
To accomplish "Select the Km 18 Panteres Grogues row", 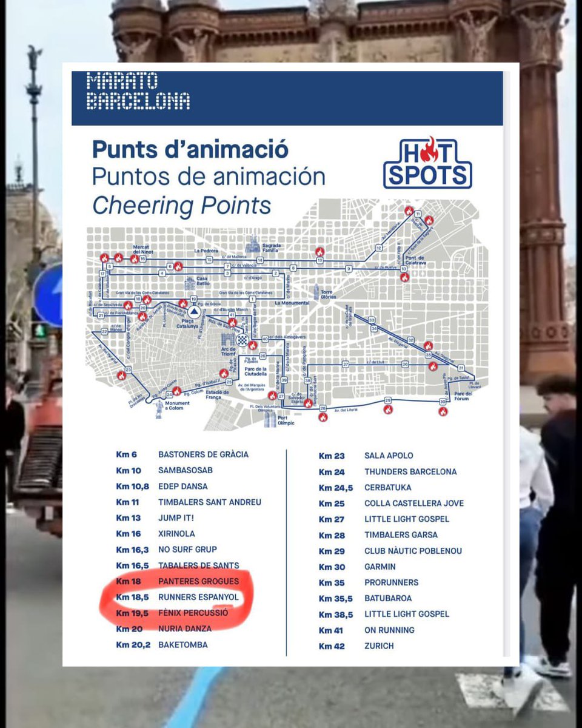I will [x=177, y=581].
